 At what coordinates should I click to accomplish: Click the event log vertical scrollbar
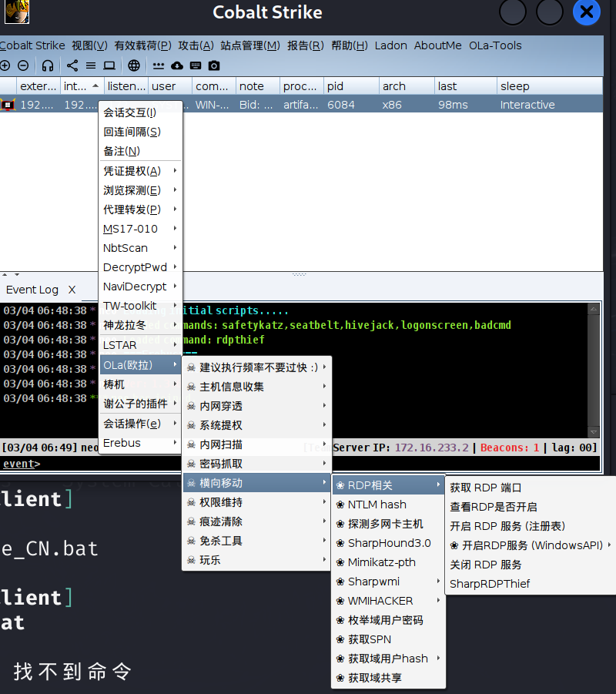click(594, 370)
